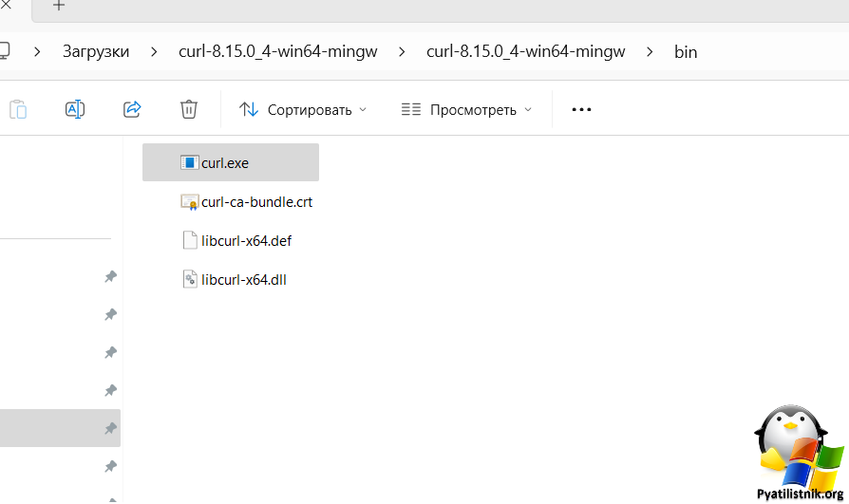Select the curl-ca-bundle.crt certificate file
Viewport: 849px width, 504px height.
pos(246,202)
